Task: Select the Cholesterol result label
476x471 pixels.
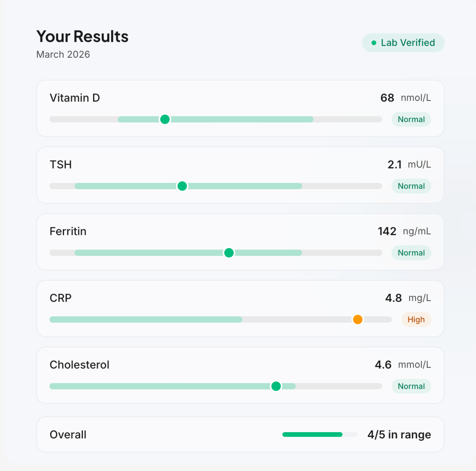Action: [79, 365]
